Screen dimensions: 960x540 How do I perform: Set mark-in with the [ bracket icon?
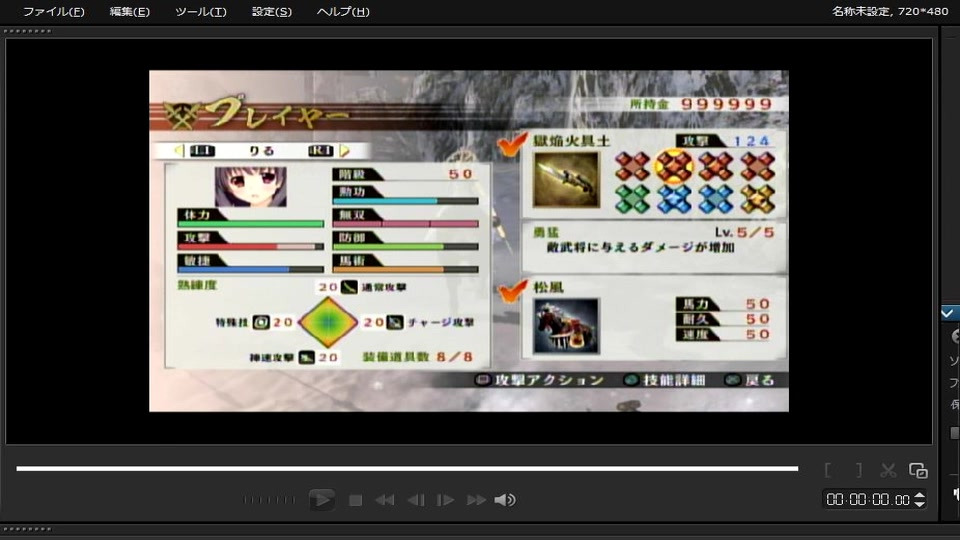pos(828,470)
